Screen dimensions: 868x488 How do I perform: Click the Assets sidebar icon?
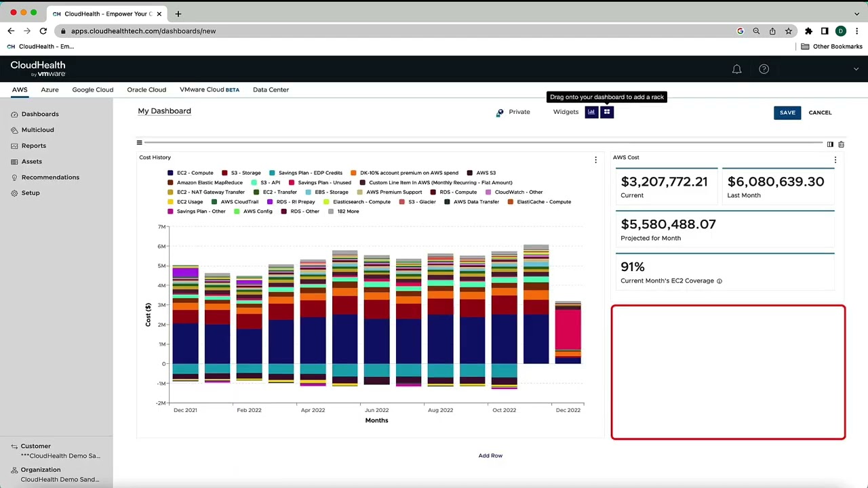point(14,161)
